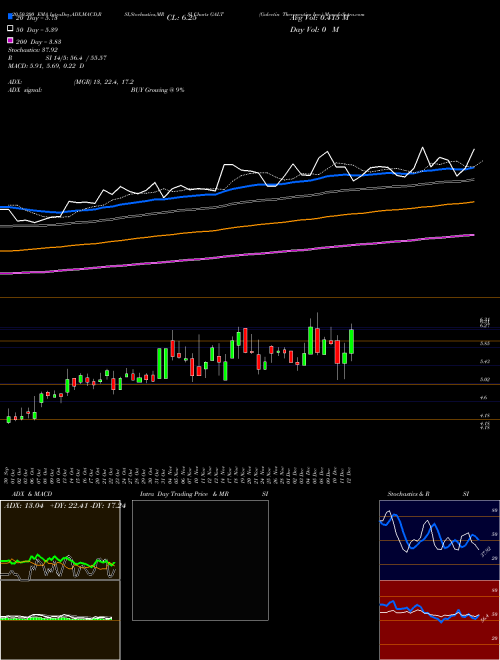Click the 'Avg Vol: 0.415 M' text
The image size is (500, 660).
pyautogui.click(x=319, y=18)
